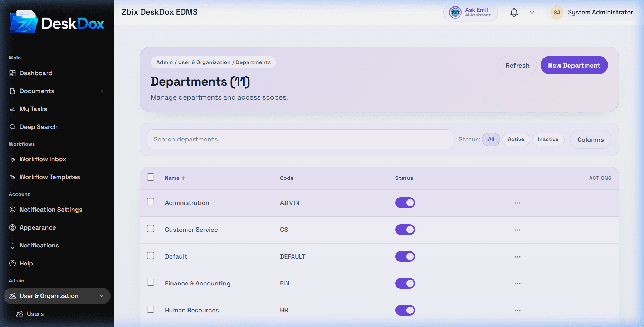This screenshot has height=327, width=644.
Task: Open the header dropdown chevron
Action: (x=532, y=13)
